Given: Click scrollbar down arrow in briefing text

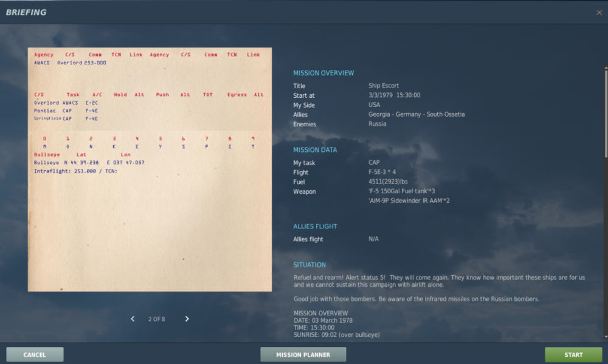Looking at the screenshot, I should tap(606, 337).
